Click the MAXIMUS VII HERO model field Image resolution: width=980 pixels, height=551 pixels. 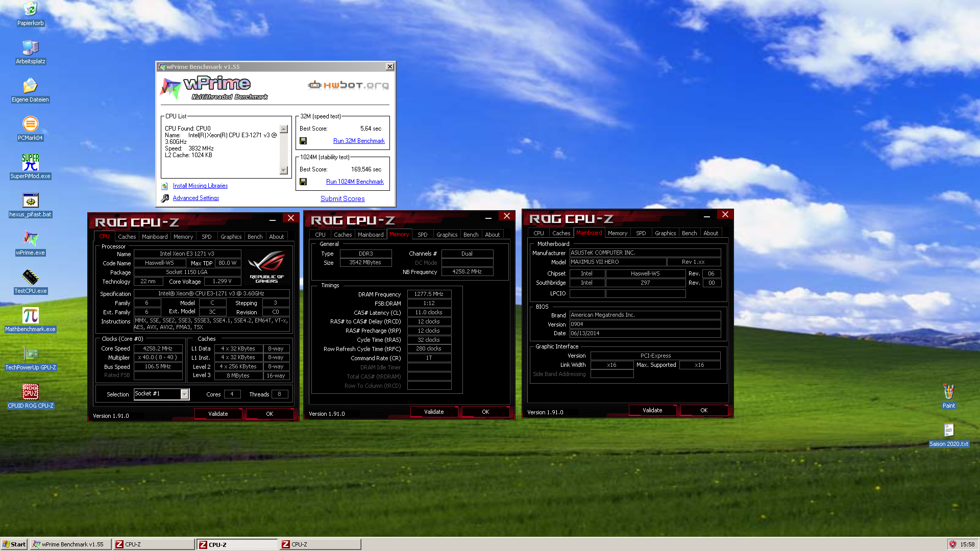[x=618, y=262]
